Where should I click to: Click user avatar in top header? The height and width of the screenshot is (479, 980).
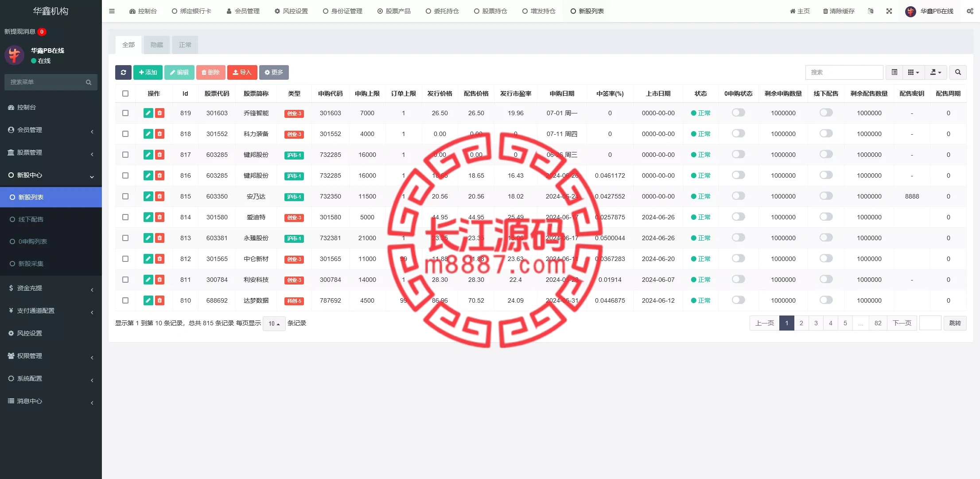(x=910, y=11)
